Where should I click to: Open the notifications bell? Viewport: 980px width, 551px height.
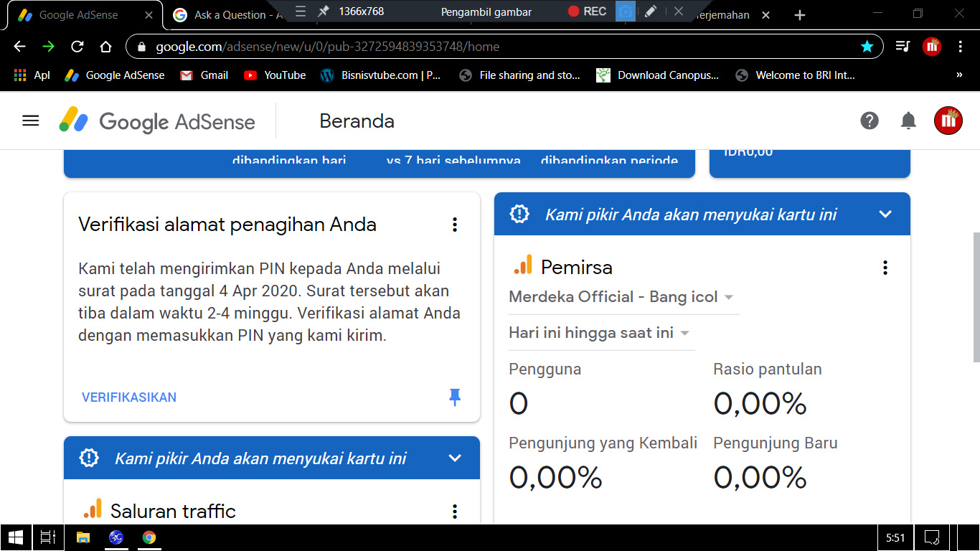pyautogui.click(x=908, y=121)
